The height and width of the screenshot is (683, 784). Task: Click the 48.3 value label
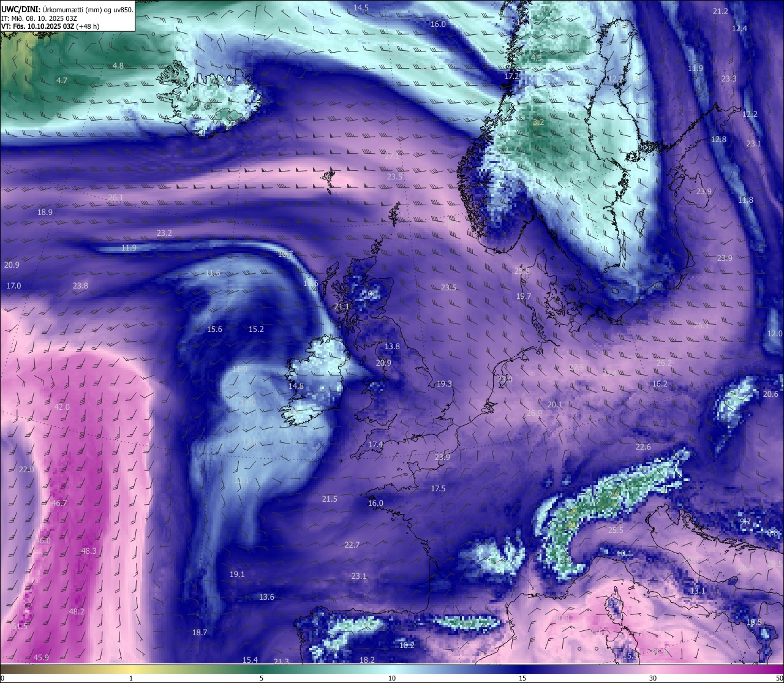pyautogui.click(x=89, y=551)
